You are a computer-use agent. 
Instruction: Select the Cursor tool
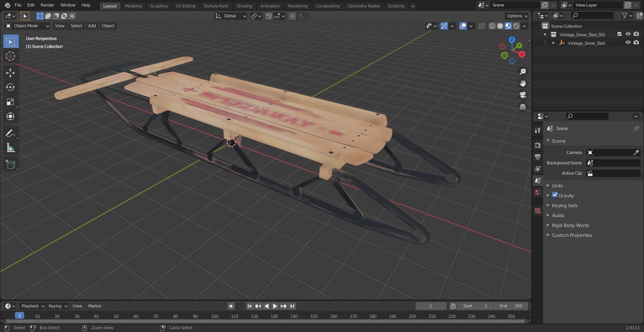pyautogui.click(x=10, y=56)
